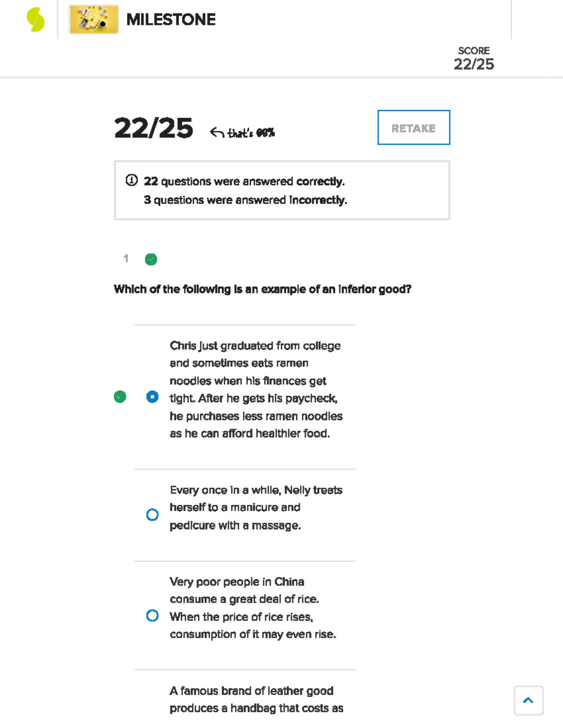563x728 pixels.
Task: Click the '22 questions were answered correctly' text
Action: pos(244,181)
